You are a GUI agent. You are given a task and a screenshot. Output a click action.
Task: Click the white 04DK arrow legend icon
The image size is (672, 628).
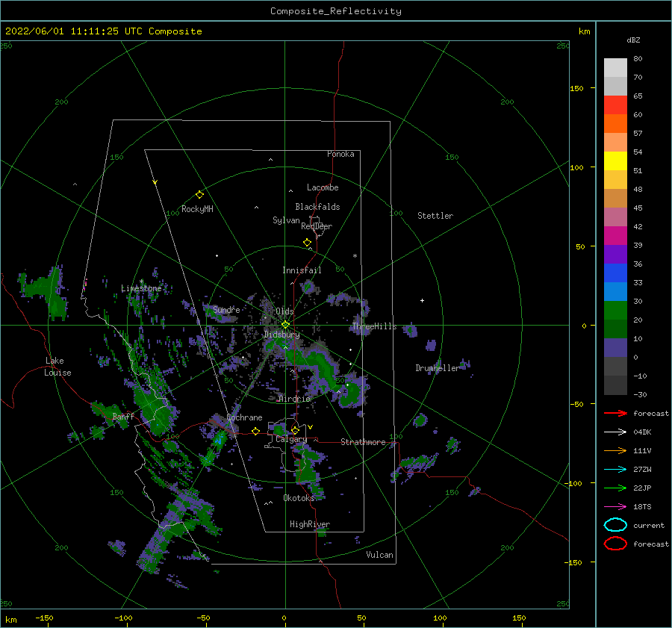click(x=615, y=432)
